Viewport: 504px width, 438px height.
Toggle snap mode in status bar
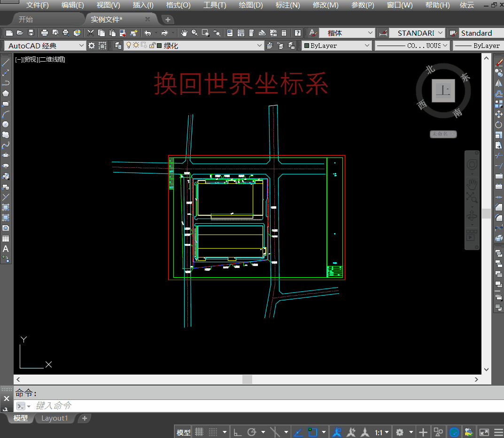[x=213, y=432]
